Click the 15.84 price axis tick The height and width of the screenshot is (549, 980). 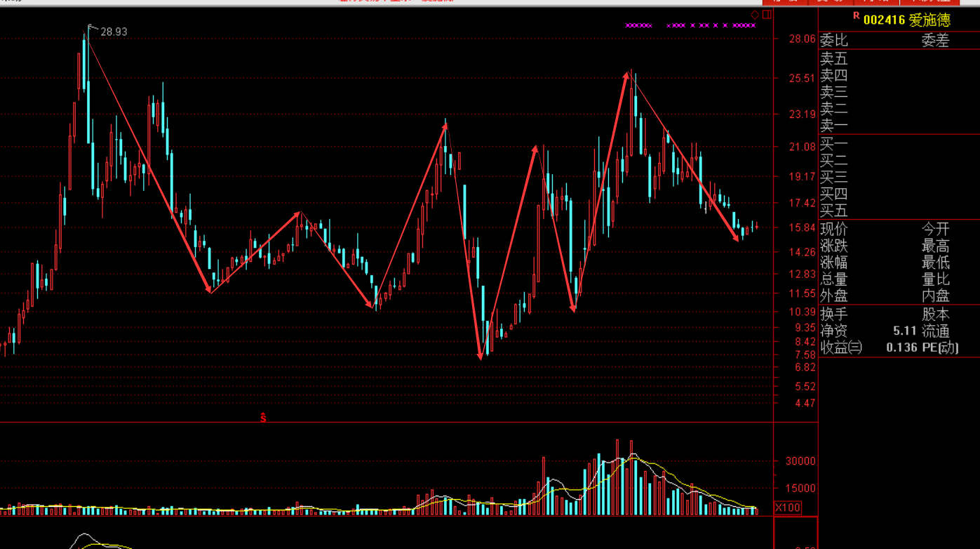tap(802, 228)
